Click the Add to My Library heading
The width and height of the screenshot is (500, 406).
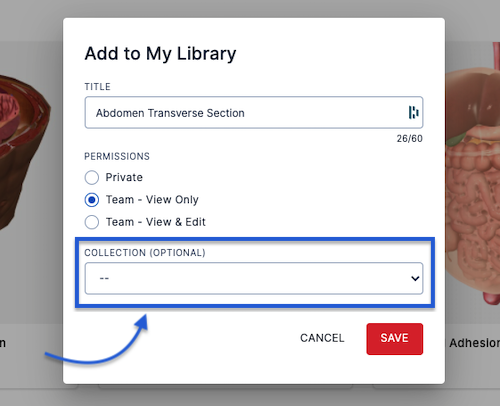point(160,54)
